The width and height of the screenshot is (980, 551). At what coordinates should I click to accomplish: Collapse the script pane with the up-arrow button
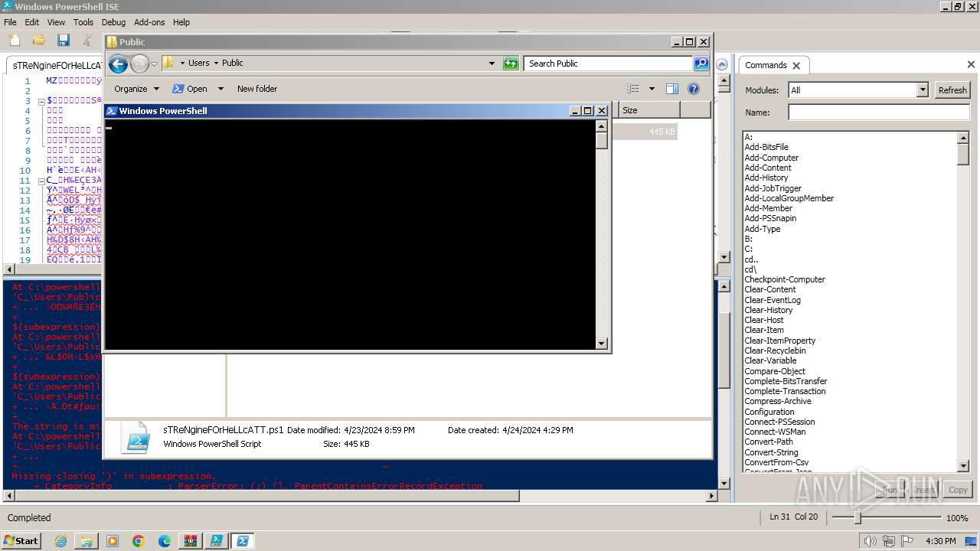point(721,64)
